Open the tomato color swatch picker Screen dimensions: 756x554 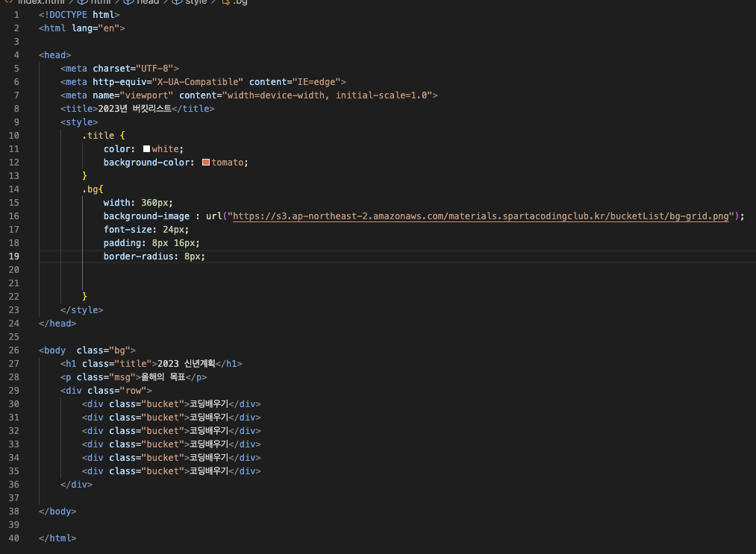point(206,163)
